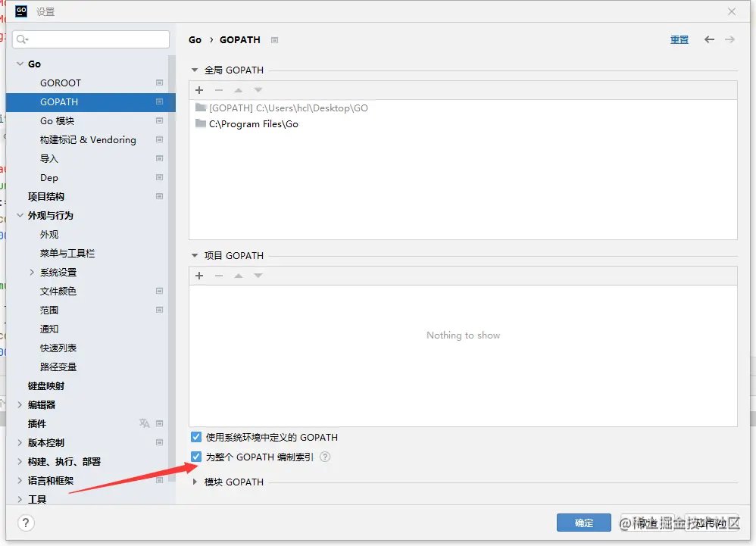Click the help icon beside GOPATH index option

pyautogui.click(x=325, y=457)
